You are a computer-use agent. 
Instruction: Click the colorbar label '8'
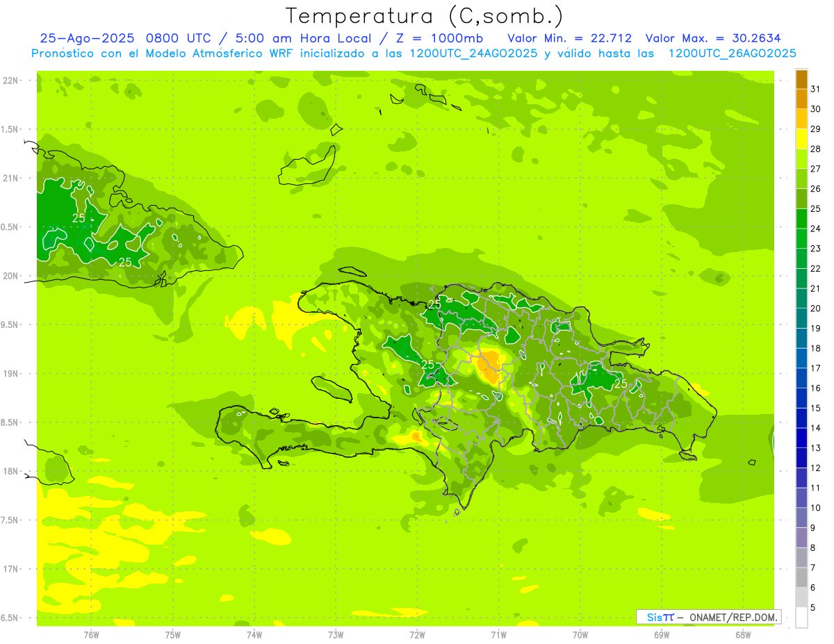coord(812,548)
